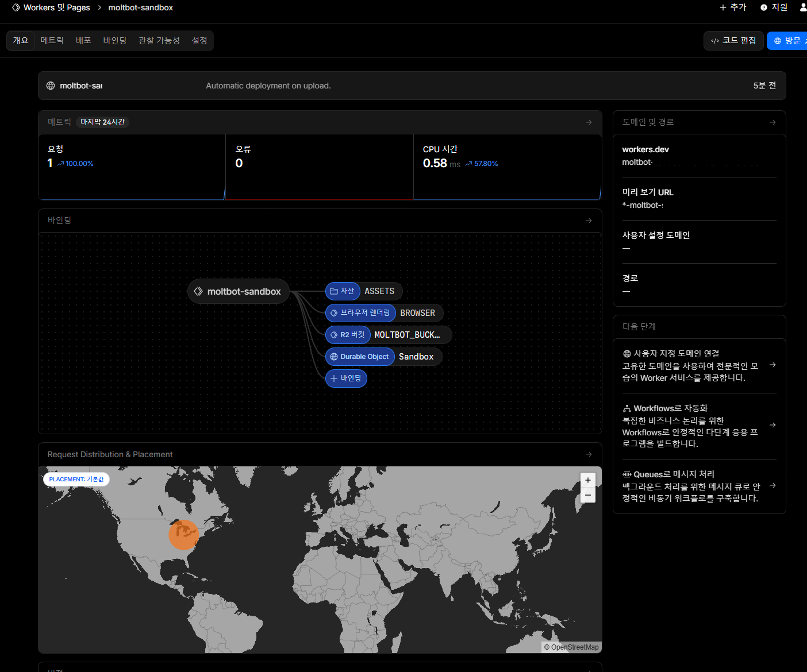Open the 바인딩 panel arrow

589,221
